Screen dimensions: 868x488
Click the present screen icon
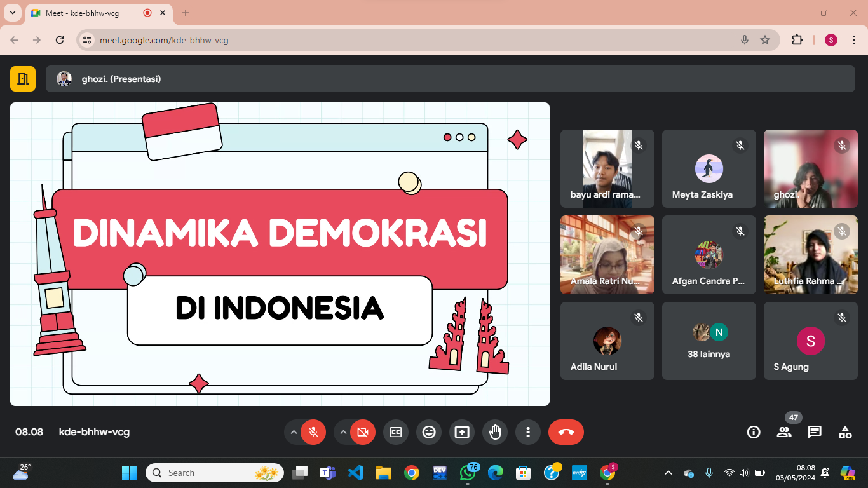(462, 432)
